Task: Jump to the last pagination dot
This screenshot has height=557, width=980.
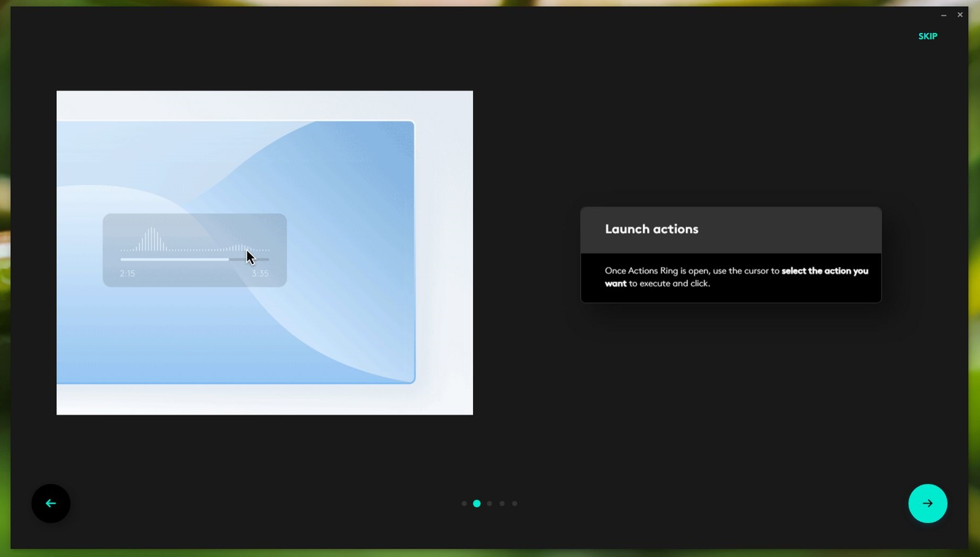Action: point(515,503)
